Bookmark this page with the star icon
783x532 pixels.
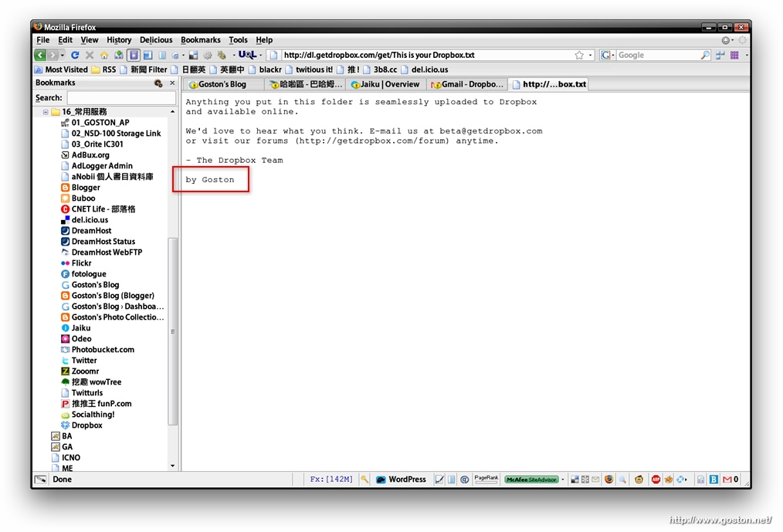tap(579, 55)
